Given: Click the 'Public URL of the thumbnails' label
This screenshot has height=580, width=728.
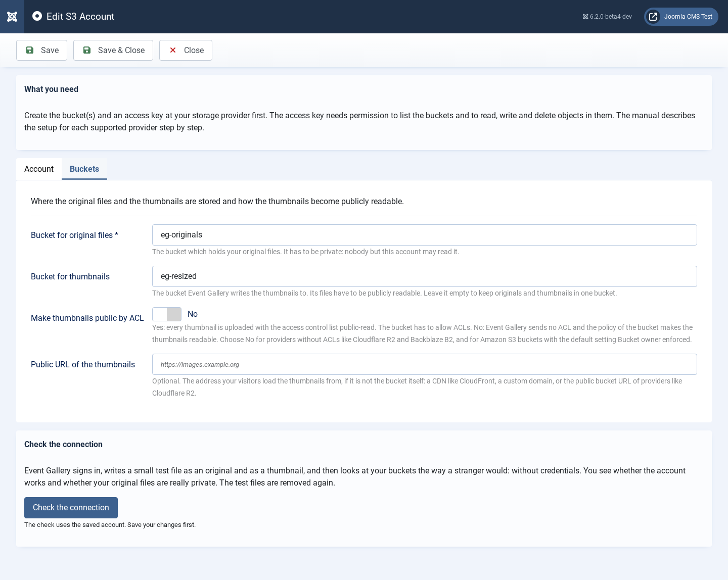Looking at the screenshot, I should [x=83, y=364].
